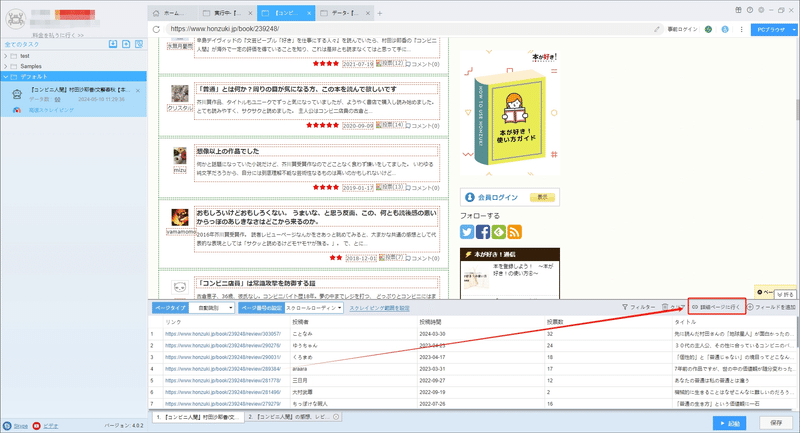Click the スクレイピング範囲を設定 link
Image resolution: width=800 pixels, height=433 pixels.
tap(379, 308)
